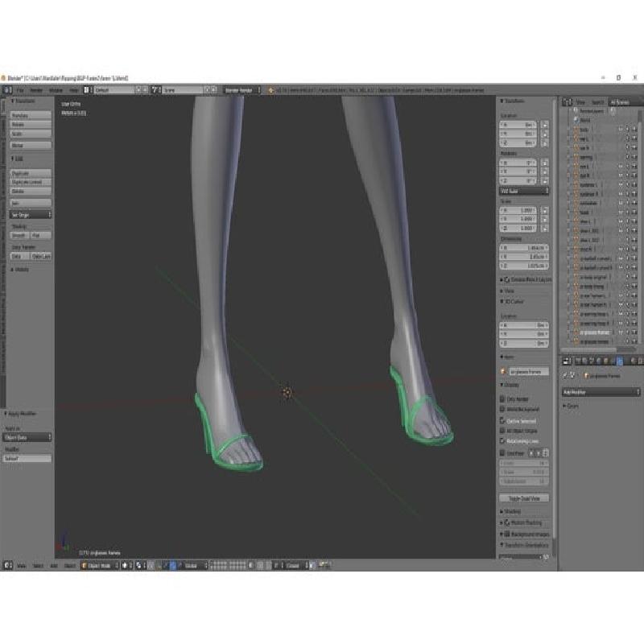The width and height of the screenshot is (644, 644).
Task: Click the scene browse icon beside Scene field
Action: click(x=155, y=89)
